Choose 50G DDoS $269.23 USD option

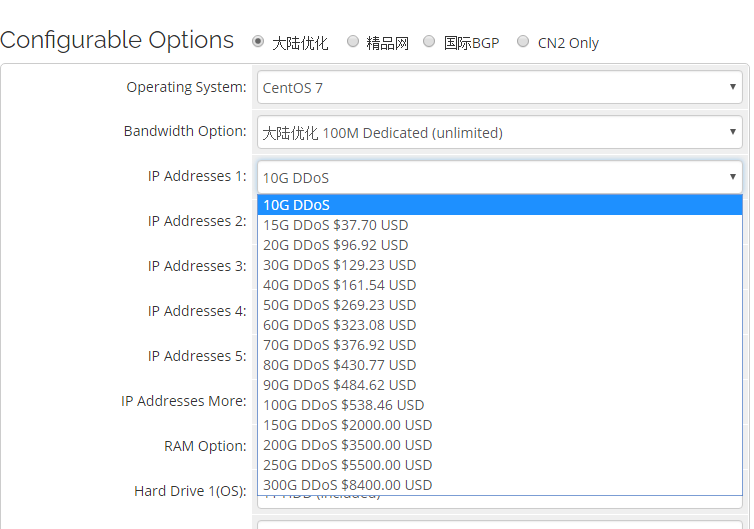coord(499,305)
